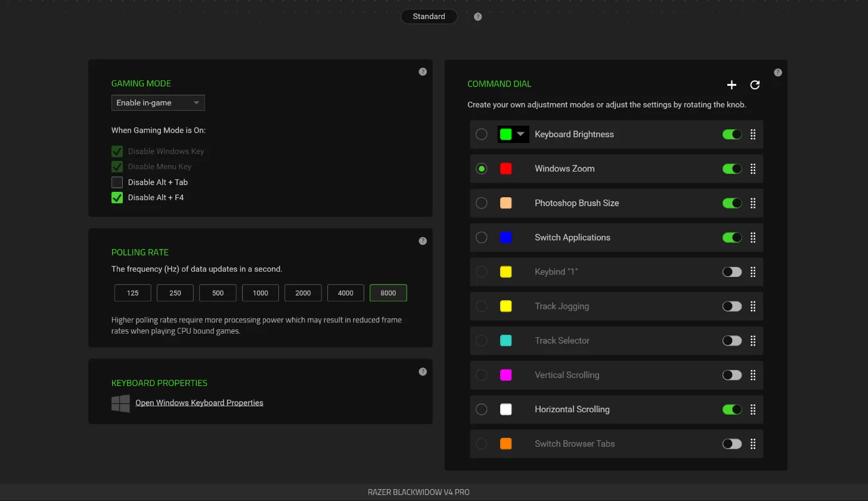868x501 pixels.
Task: Click yellow swatch for Keybind "1"
Action: coord(506,272)
